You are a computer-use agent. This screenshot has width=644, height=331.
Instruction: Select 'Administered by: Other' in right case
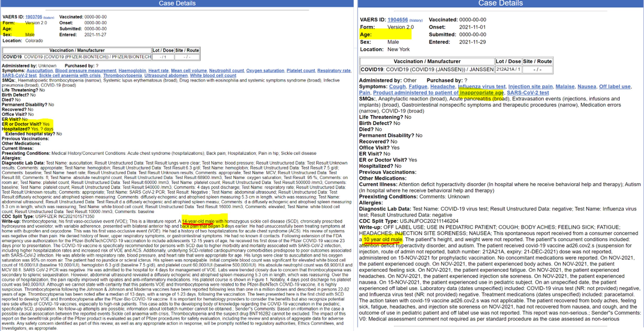(388, 80)
